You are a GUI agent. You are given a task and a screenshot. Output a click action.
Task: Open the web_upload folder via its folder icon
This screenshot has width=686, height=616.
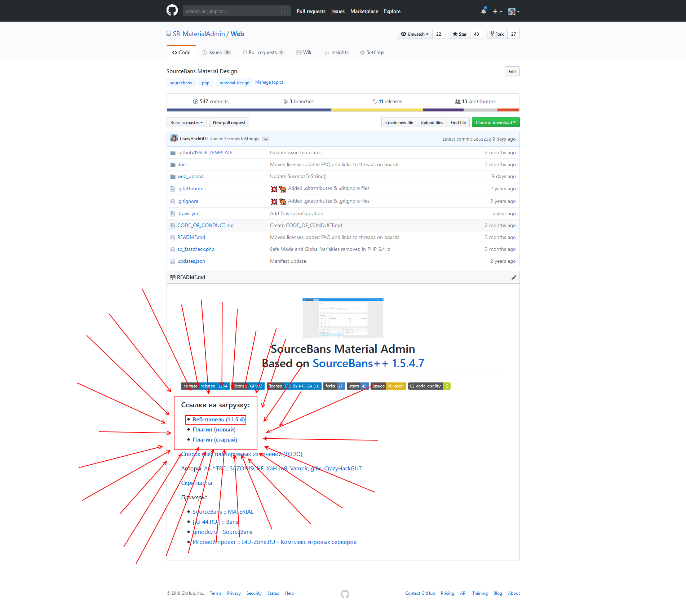tap(173, 176)
